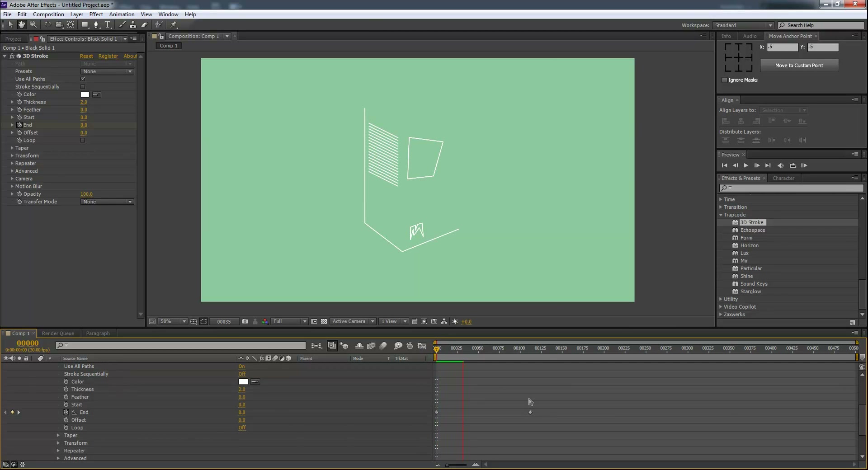Select the Eraser tool
Screen dimensions: 868x470
coord(145,25)
